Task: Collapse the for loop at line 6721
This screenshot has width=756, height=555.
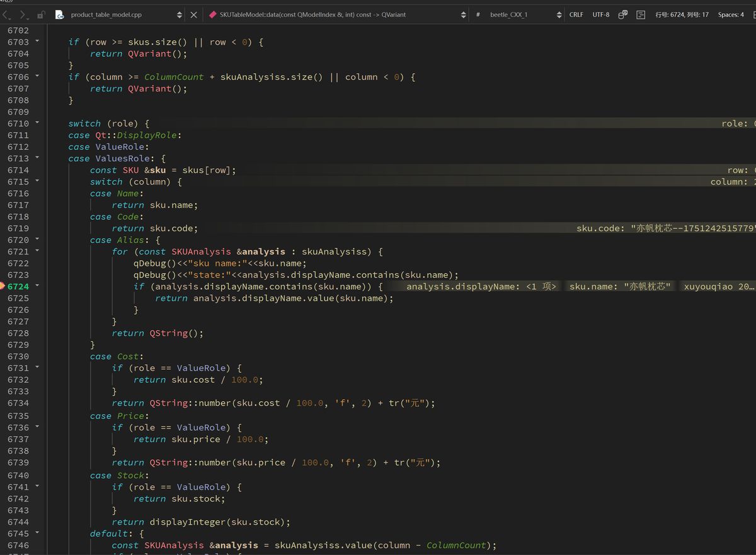Action: 37,251
